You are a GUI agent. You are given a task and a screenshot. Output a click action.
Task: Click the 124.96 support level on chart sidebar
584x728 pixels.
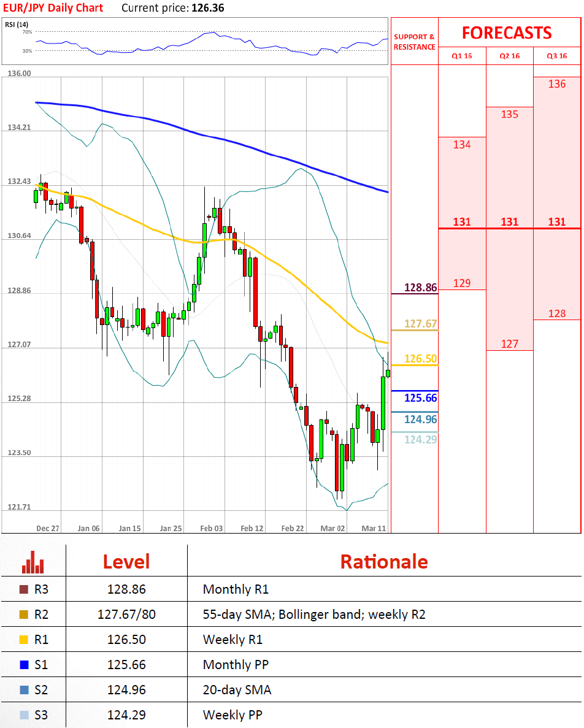(x=421, y=420)
